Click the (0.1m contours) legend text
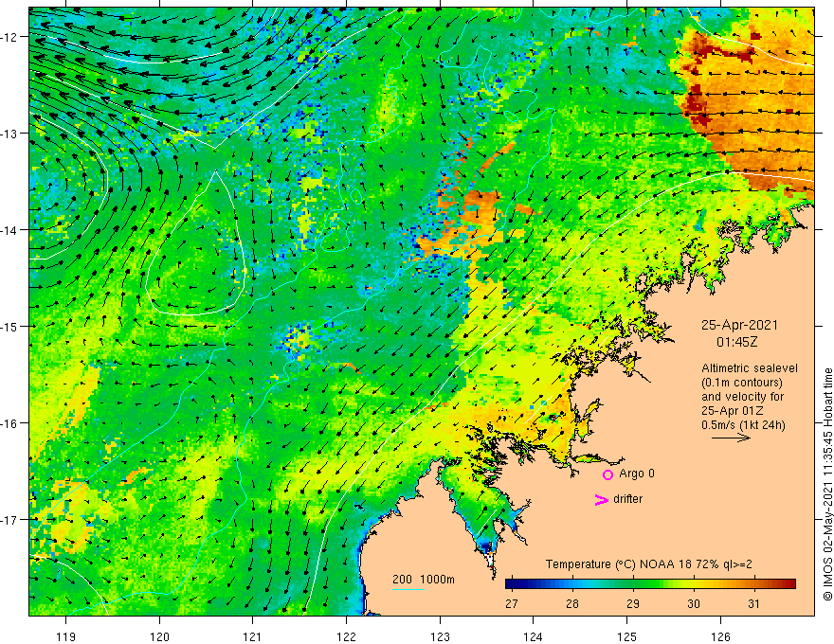Viewport: 834px width, 644px height. click(742, 383)
